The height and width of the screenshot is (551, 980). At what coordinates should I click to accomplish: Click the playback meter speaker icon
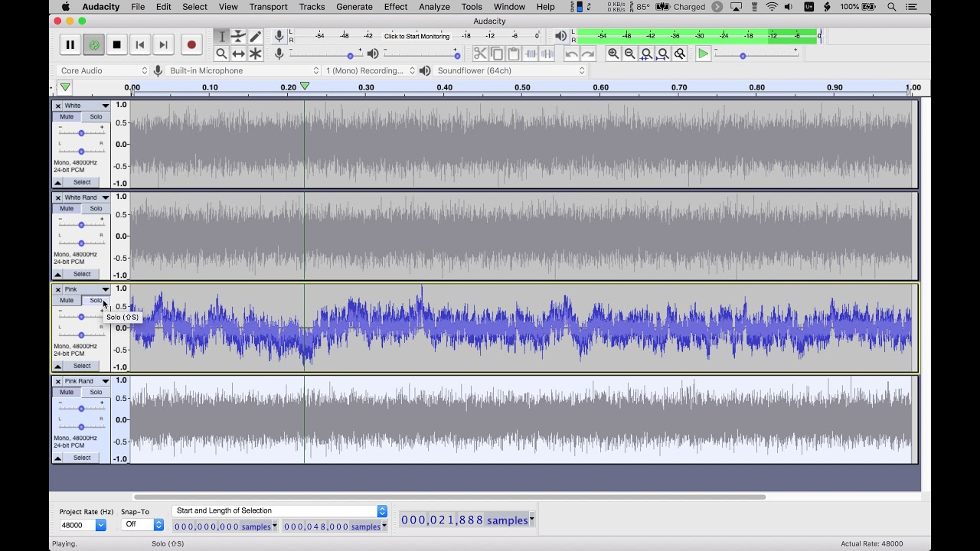click(561, 36)
